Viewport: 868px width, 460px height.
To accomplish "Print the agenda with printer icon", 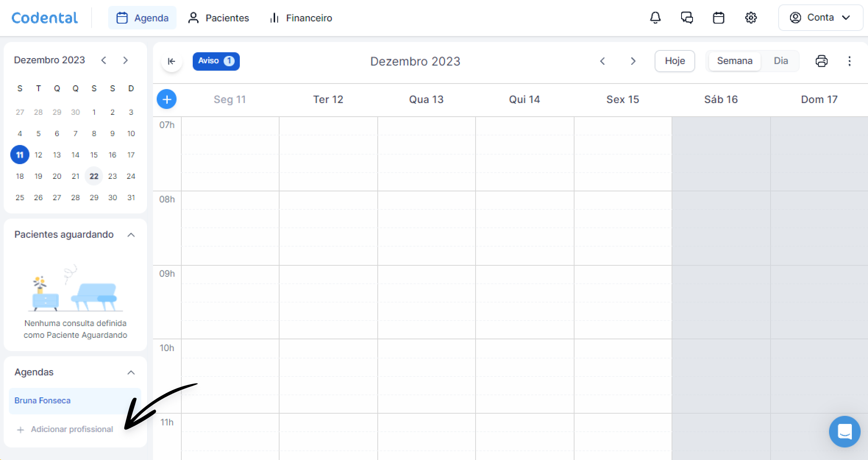I will click(x=821, y=61).
